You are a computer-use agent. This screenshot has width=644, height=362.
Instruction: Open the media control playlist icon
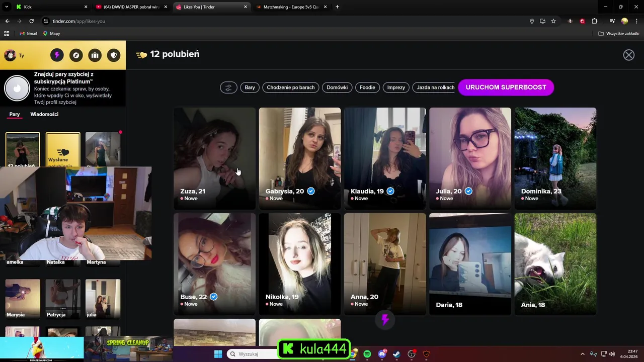click(x=612, y=21)
